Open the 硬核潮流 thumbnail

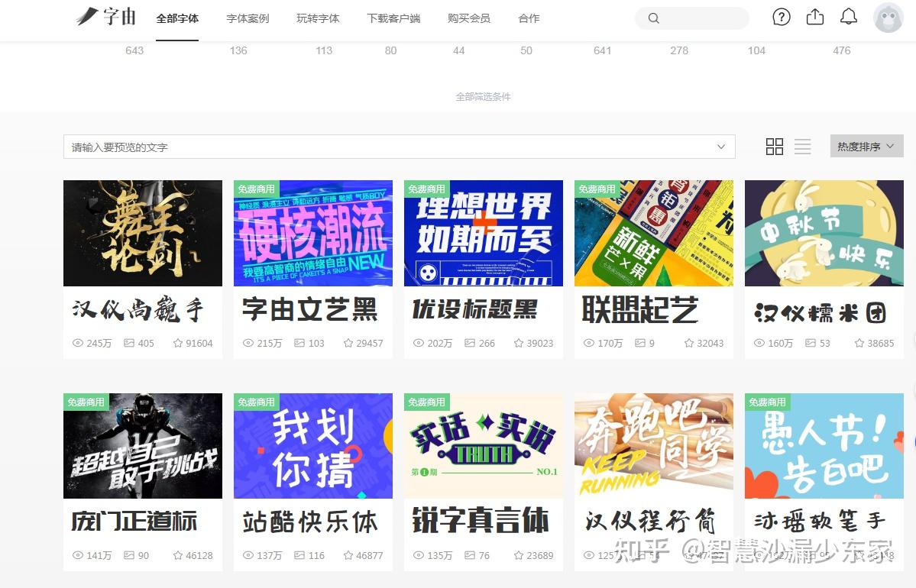pyautogui.click(x=313, y=233)
